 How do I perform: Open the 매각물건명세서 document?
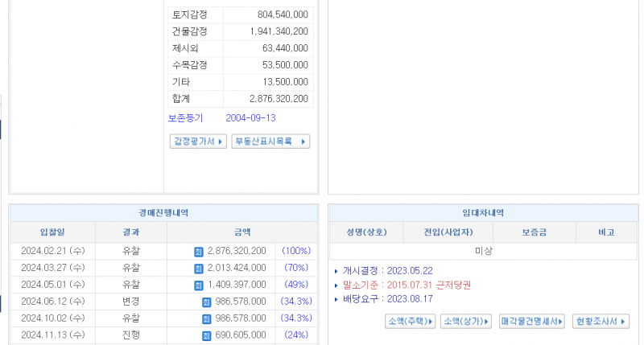[x=532, y=322]
